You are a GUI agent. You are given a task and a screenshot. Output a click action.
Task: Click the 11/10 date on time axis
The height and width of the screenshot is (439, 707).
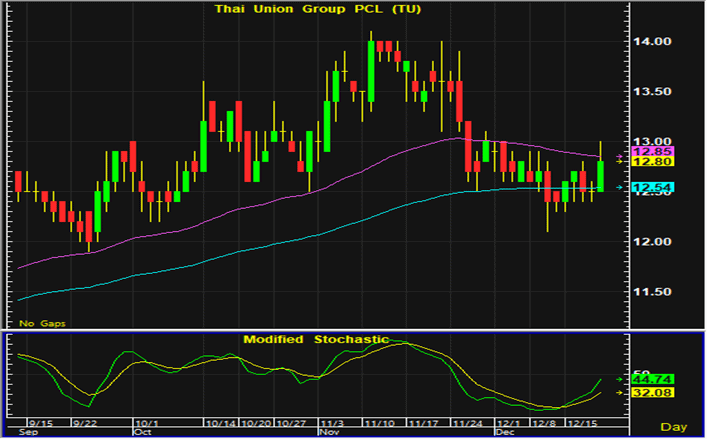[x=377, y=424]
